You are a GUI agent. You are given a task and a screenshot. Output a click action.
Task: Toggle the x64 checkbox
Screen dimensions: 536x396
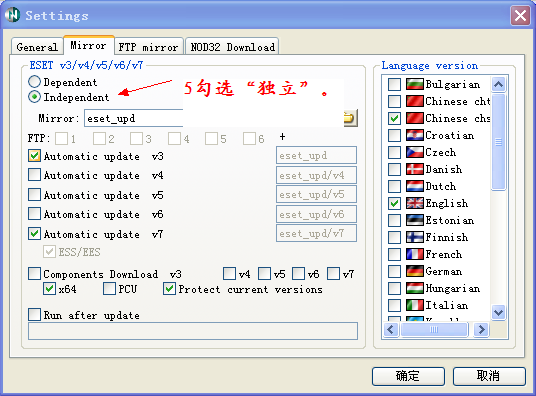pyautogui.click(x=49, y=289)
